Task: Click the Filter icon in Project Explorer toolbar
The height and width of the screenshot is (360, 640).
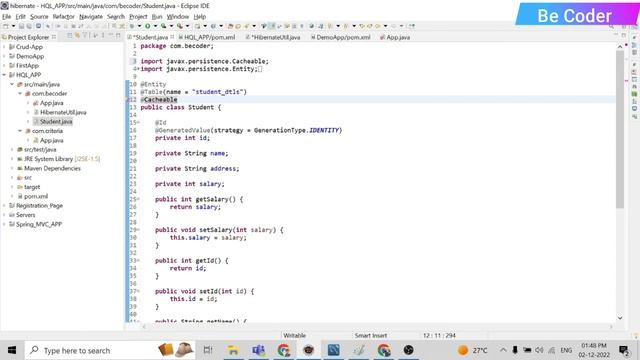Action: (x=84, y=36)
